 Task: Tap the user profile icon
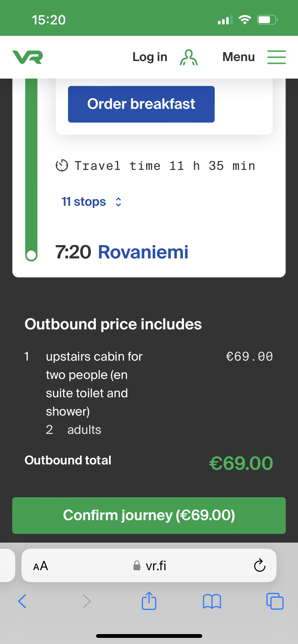coord(189,57)
